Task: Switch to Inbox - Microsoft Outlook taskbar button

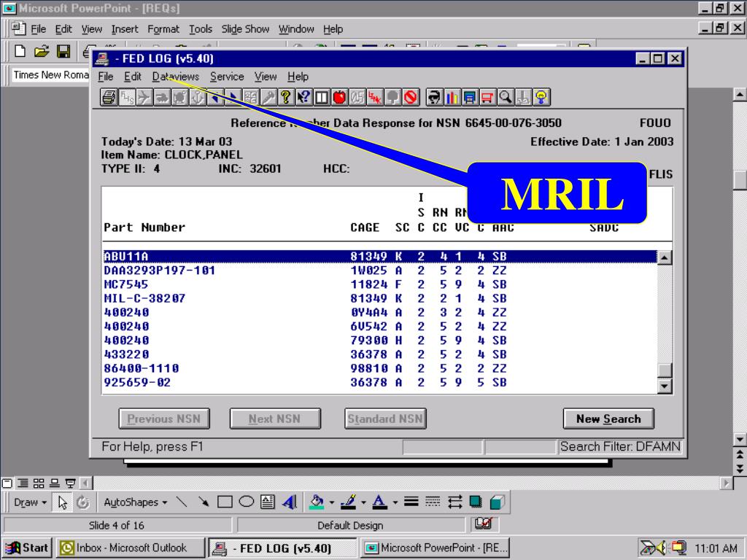Action: coord(131,548)
